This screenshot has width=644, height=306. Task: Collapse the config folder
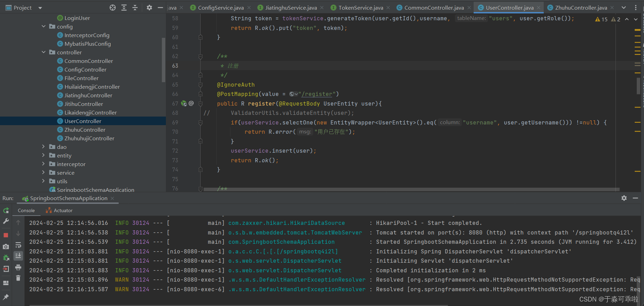click(44, 26)
